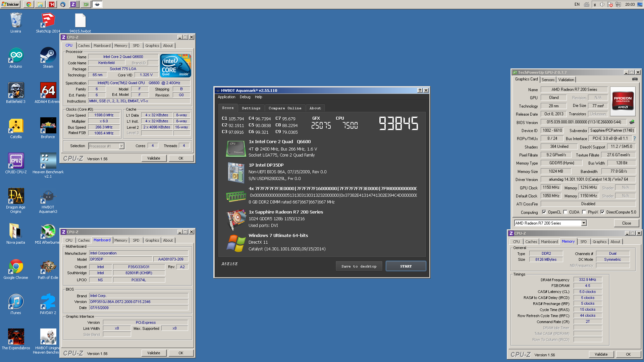Click Validate in top-left CPU-Z window
The width and height of the screenshot is (644, 362).
point(154,158)
